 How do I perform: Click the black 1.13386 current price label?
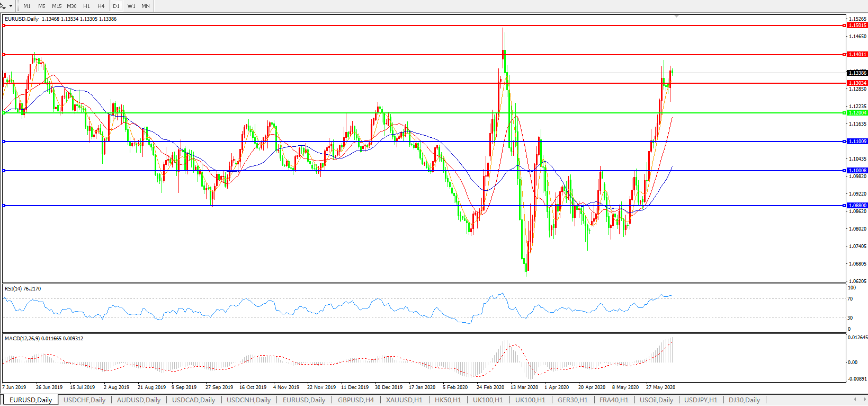pos(857,73)
